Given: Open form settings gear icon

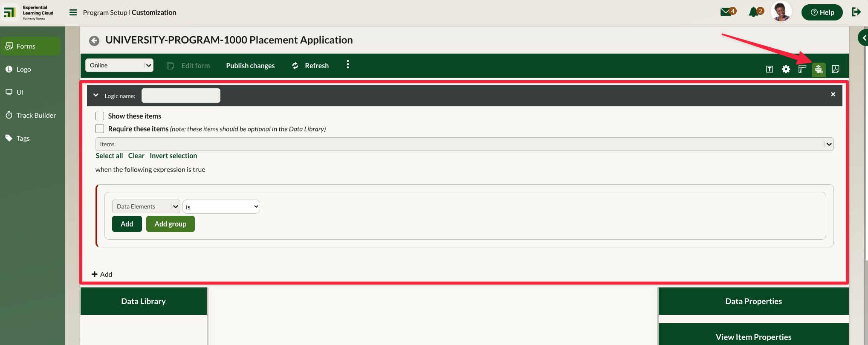Looking at the screenshot, I should [786, 69].
